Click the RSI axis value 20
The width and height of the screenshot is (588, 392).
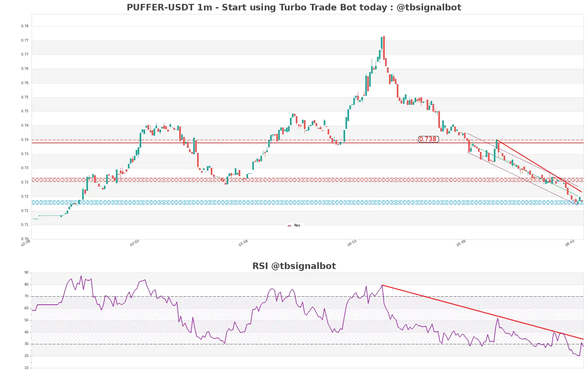pos(26,356)
